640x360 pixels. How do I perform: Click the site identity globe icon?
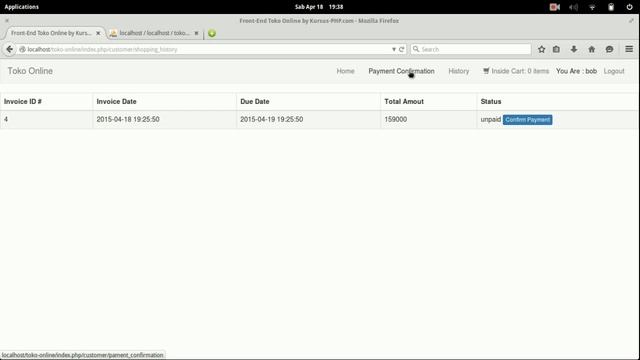(x=22, y=49)
